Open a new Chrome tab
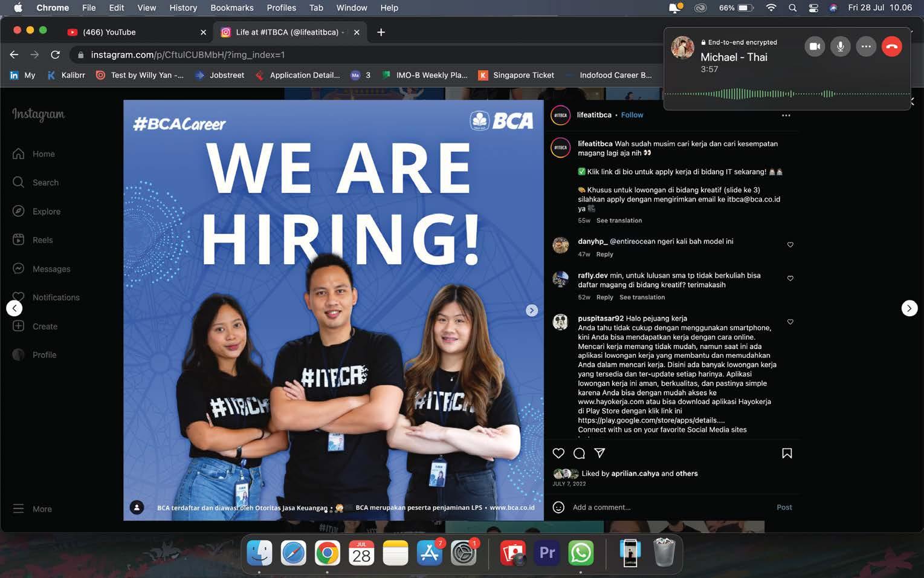This screenshot has height=578, width=924. click(381, 32)
